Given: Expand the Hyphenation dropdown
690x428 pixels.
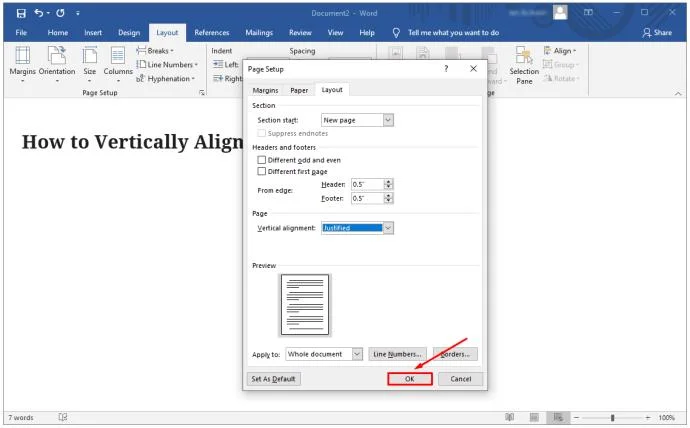Looking at the screenshot, I should tap(165, 79).
